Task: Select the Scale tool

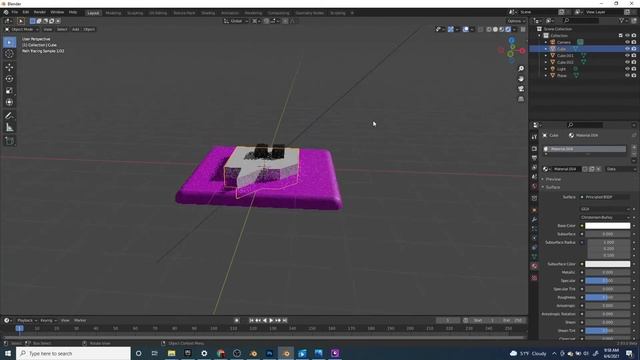Action: pos(9,91)
